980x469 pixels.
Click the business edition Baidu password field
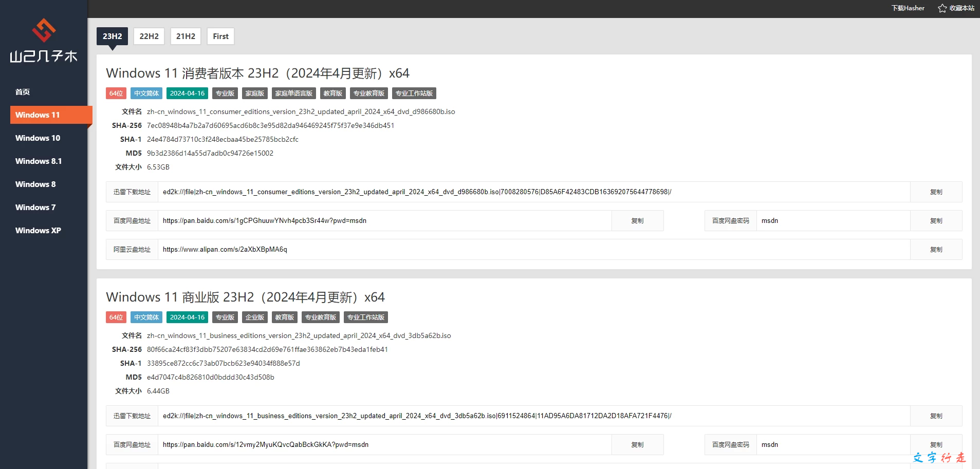coord(833,445)
